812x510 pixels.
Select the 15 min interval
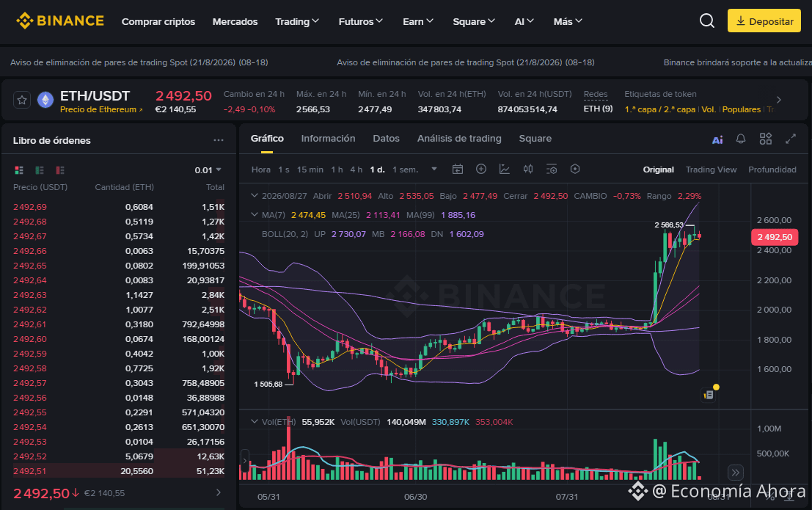pos(310,170)
